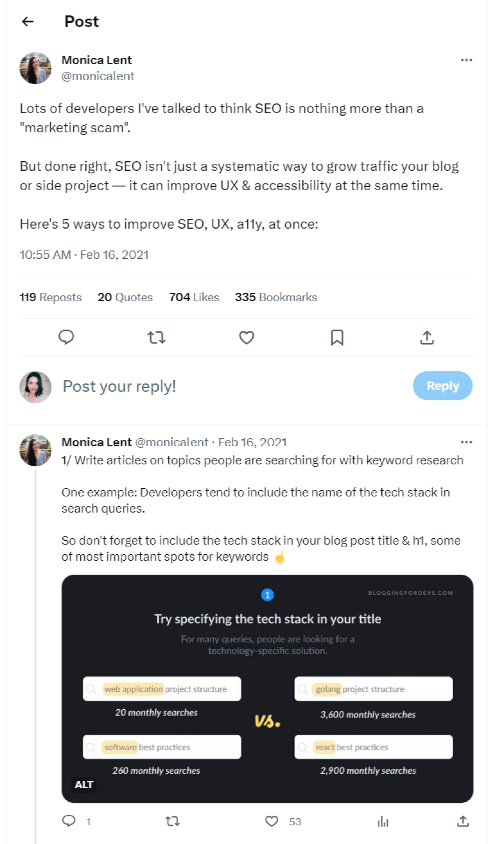The height and width of the screenshot is (844, 504).
Task: Click the ALT badge on the image
Action: click(84, 785)
